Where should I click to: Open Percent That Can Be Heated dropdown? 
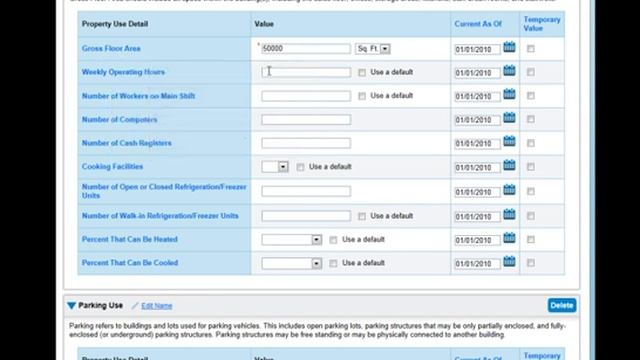pyautogui.click(x=292, y=240)
